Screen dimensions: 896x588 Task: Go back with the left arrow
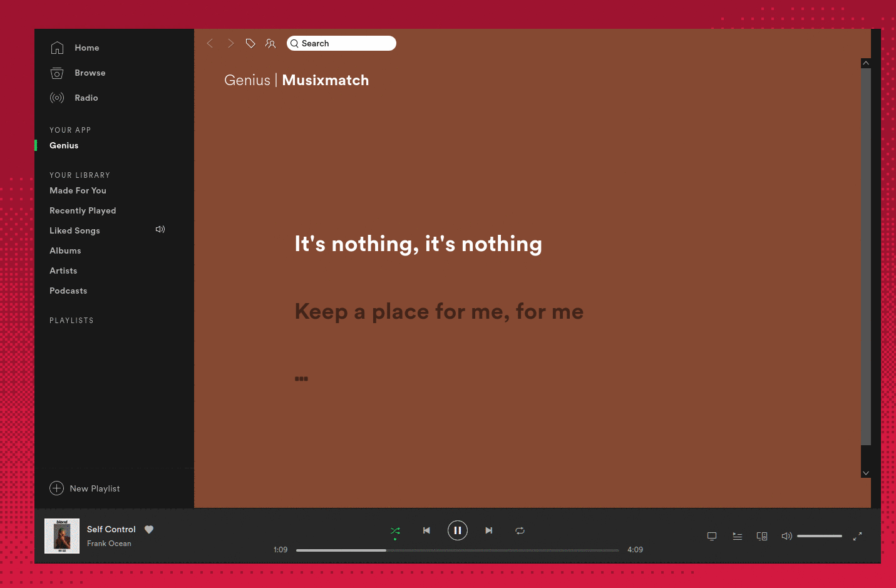[210, 43]
